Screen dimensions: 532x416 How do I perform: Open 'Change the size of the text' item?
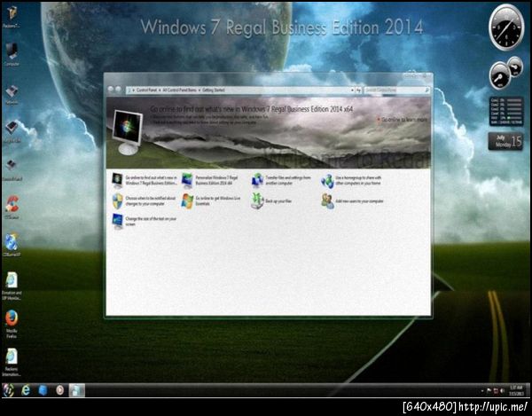click(x=145, y=221)
